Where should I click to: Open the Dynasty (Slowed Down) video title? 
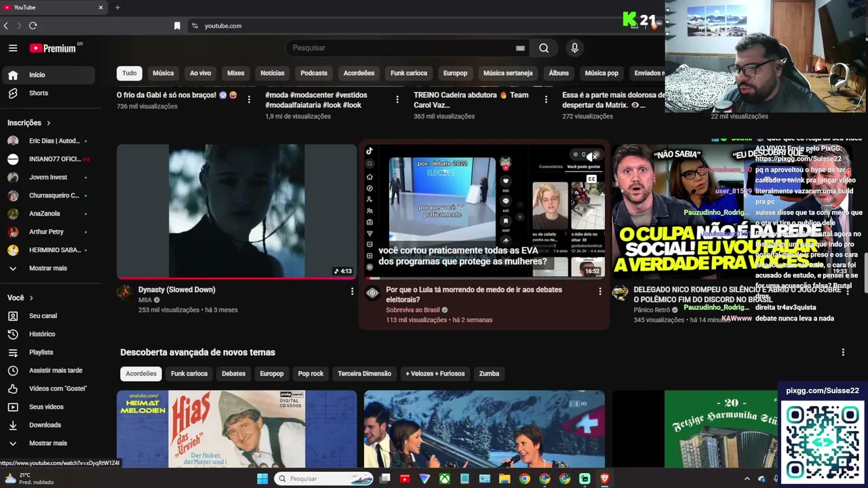click(x=177, y=289)
